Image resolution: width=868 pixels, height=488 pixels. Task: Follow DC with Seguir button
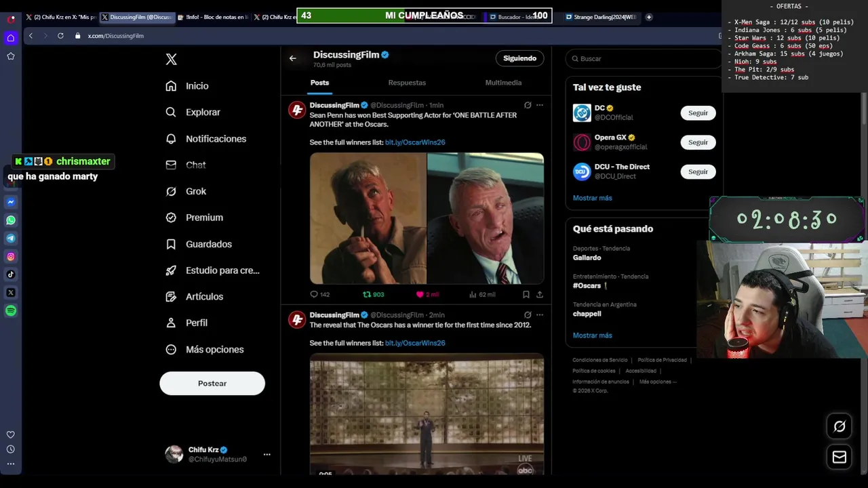(x=698, y=113)
